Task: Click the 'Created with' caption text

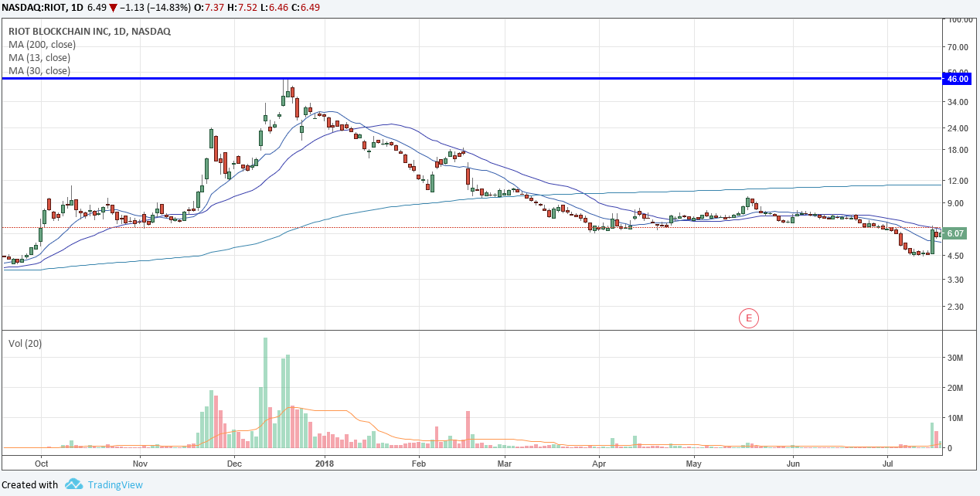Action: 30,485
